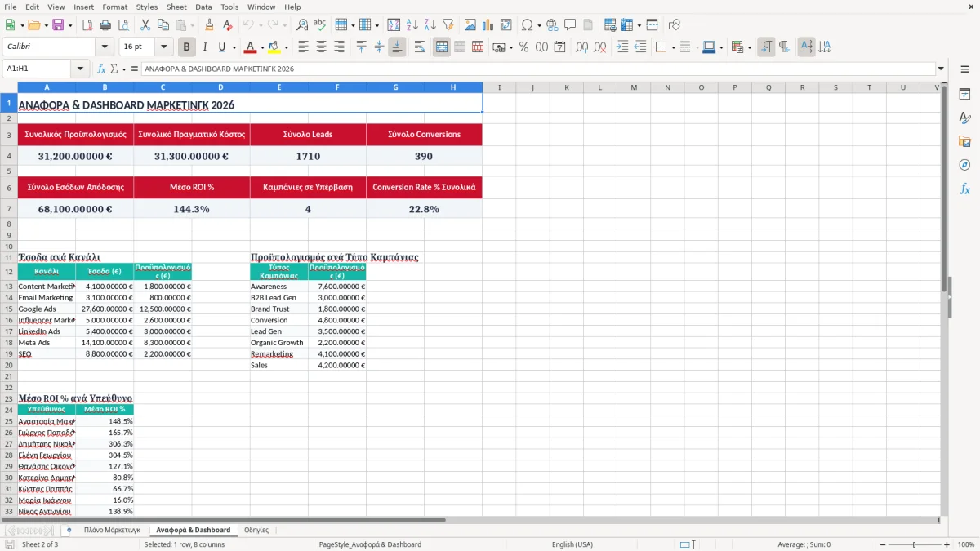This screenshot has height=551, width=980.
Task: Apply the red font color swatch
Action: pos(251,47)
